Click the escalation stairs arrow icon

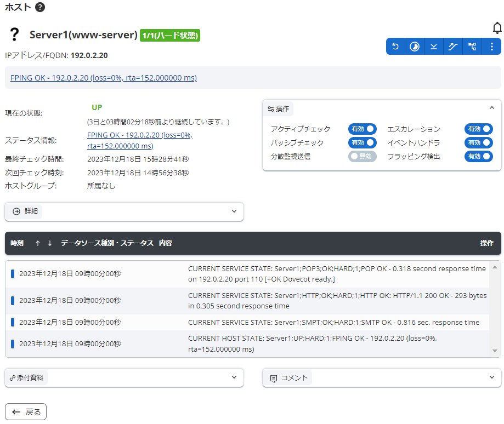[453, 47]
